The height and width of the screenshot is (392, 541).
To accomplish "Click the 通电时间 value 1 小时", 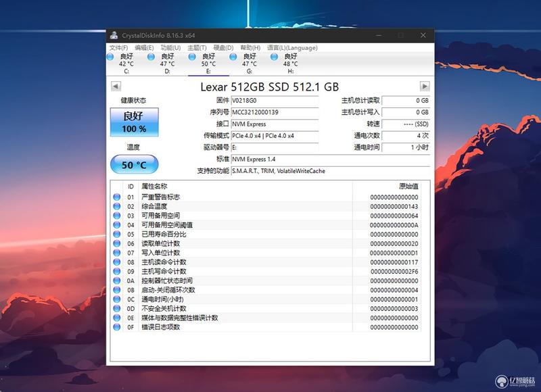I will [406, 147].
